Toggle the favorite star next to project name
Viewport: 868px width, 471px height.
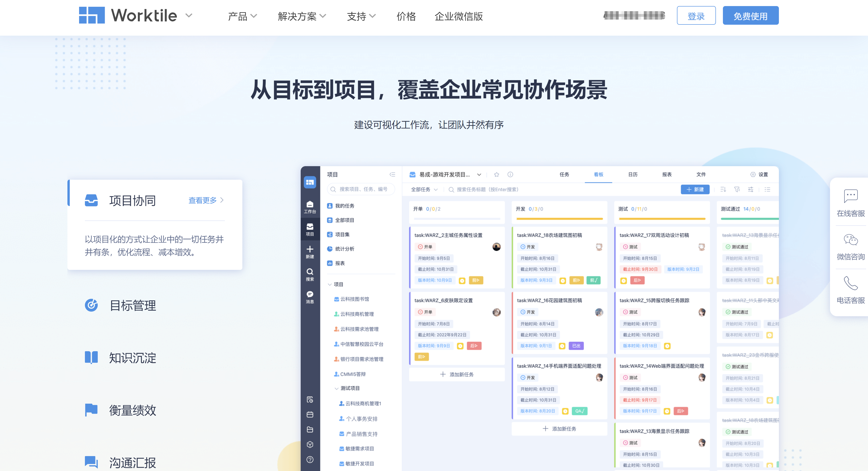pyautogui.click(x=496, y=174)
